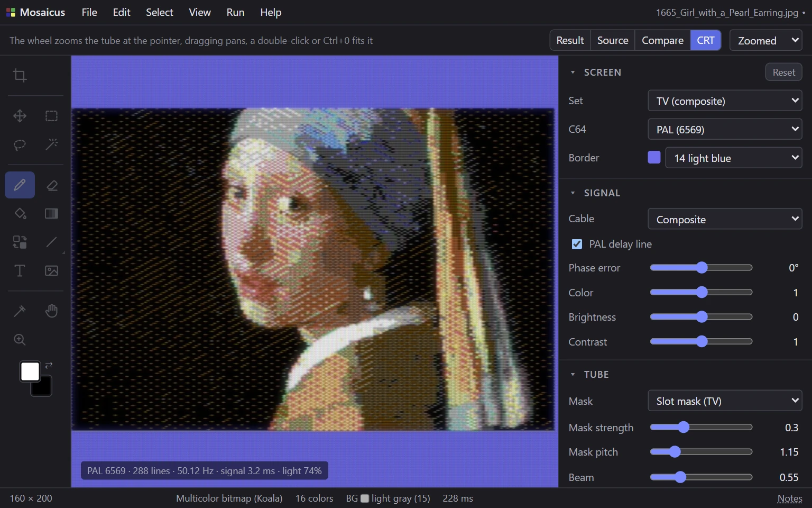Select the Pencil tool
Viewport: 812px width, 508px height.
[x=20, y=185]
